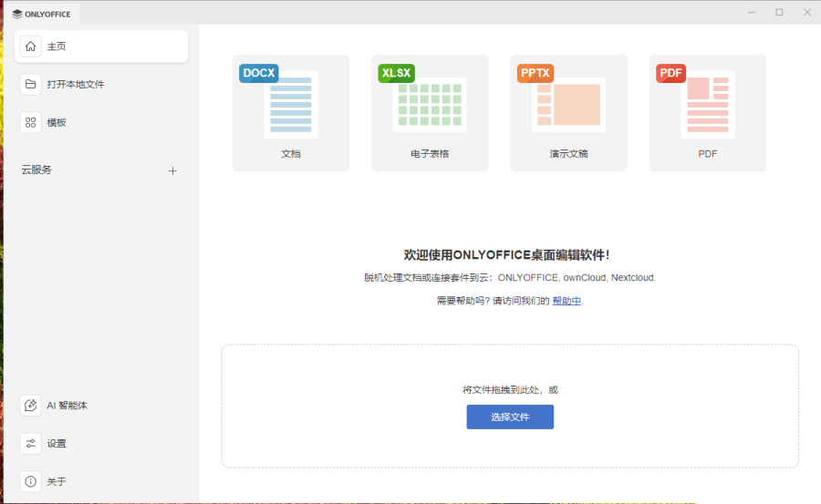Click the 设置 label in the sidebar
Screen dimensions: 821x504
pyautogui.click(x=57, y=443)
